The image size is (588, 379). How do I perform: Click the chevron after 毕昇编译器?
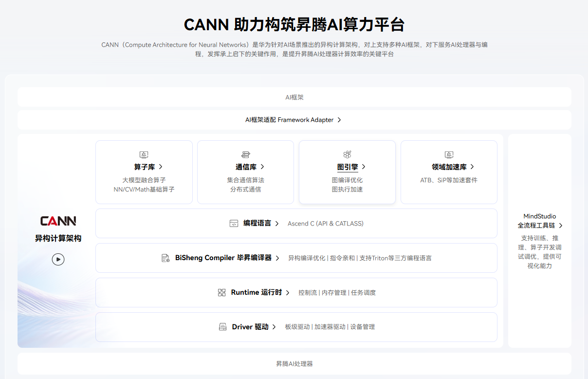(277, 258)
